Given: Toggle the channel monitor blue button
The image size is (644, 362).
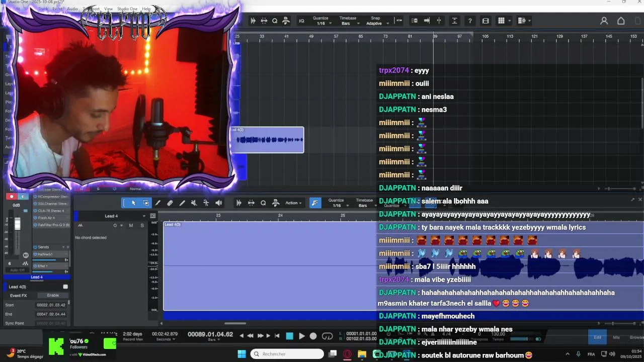Looking at the screenshot, I should (x=22, y=197).
